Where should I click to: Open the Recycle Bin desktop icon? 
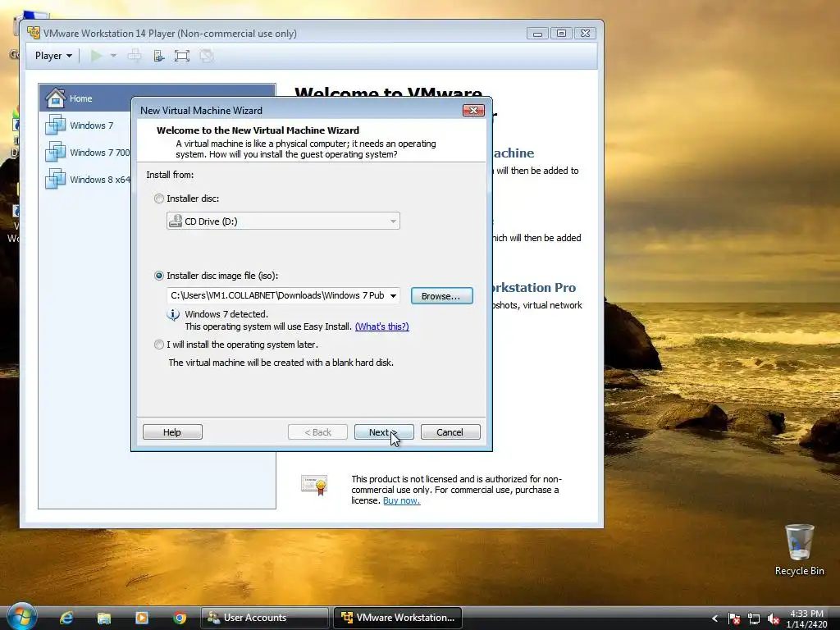click(x=799, y=550)
